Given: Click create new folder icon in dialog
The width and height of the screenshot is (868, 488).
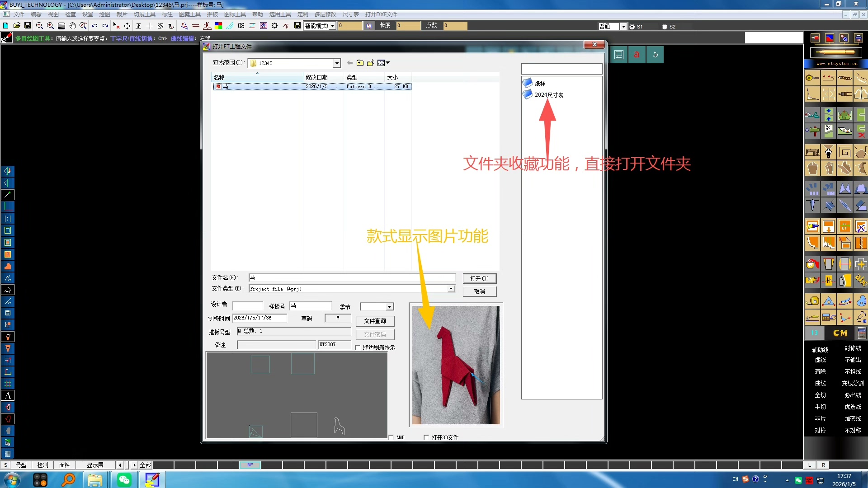Looking at the screenshot, I should coord(370,63).
